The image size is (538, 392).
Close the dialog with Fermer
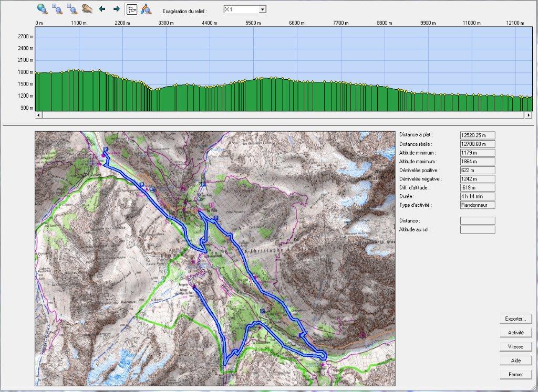point(515,374)
